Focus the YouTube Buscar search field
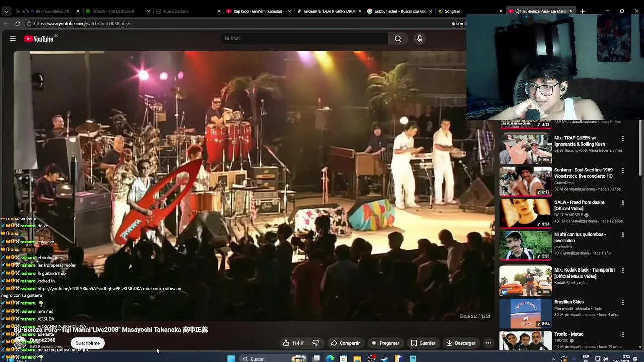 pos(304,39)
